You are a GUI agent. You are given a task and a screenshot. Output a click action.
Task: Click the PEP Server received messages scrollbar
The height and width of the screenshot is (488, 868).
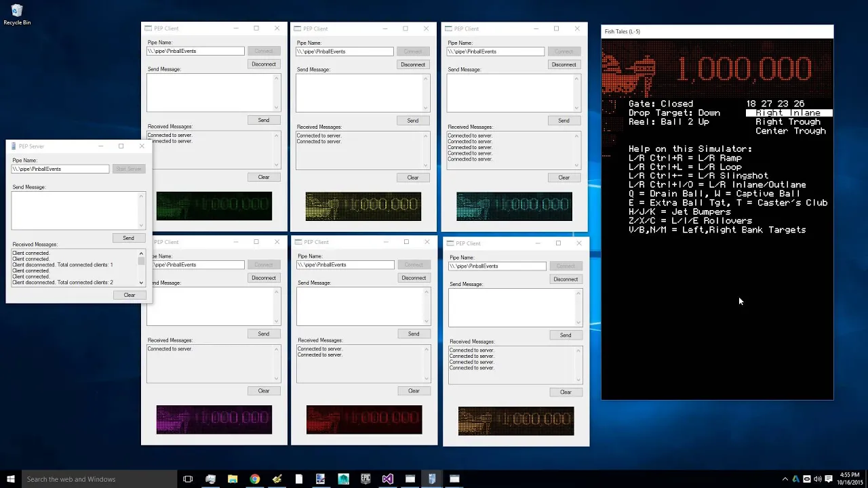tap(141, 267)
